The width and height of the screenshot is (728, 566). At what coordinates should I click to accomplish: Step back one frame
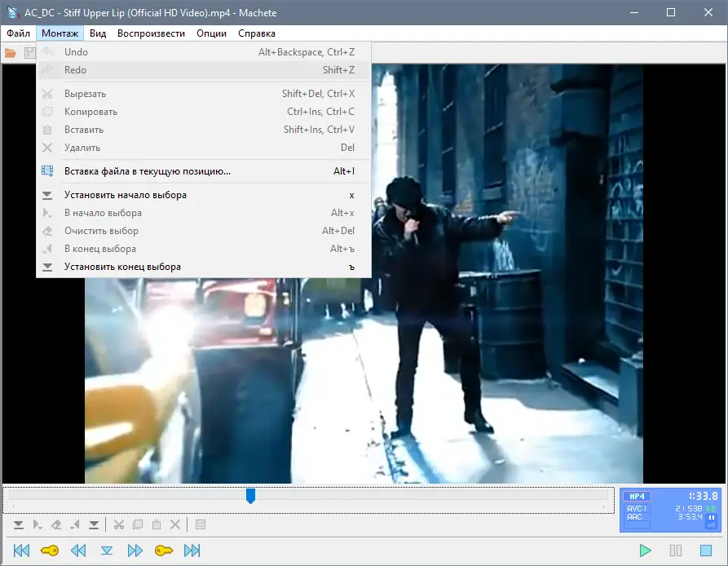pos(78,551)
